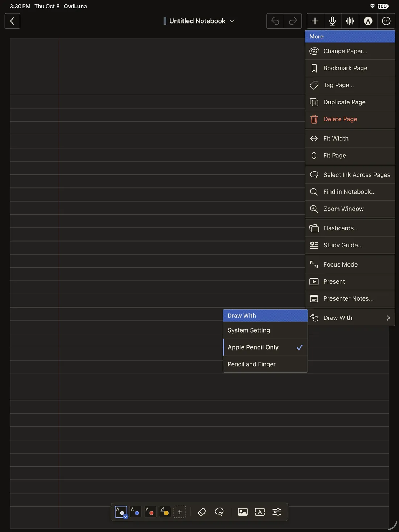
Task: Start audio recording with the microphone icon
Action: (x=332, y=21)
